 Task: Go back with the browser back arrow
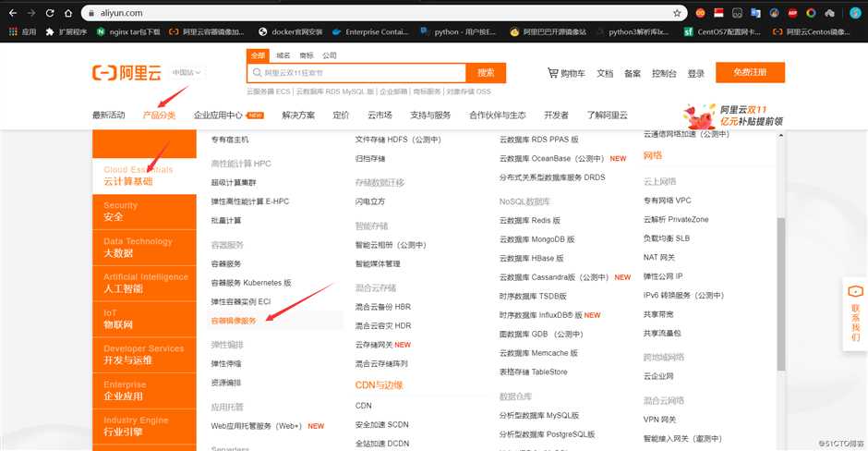(13, 13)
